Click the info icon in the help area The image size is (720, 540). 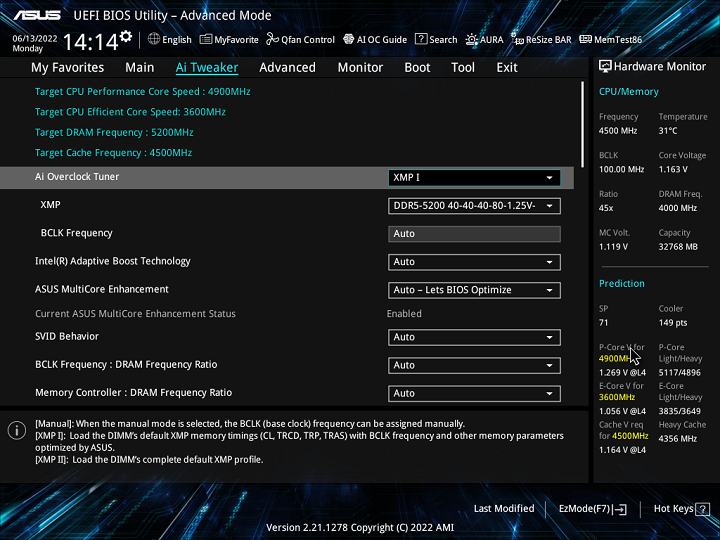(17, 431)
